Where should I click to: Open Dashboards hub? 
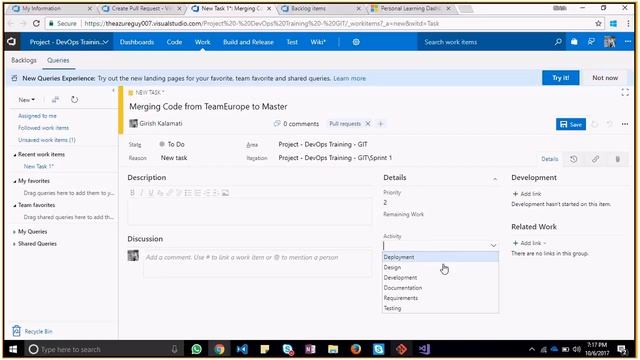[137, 42]
